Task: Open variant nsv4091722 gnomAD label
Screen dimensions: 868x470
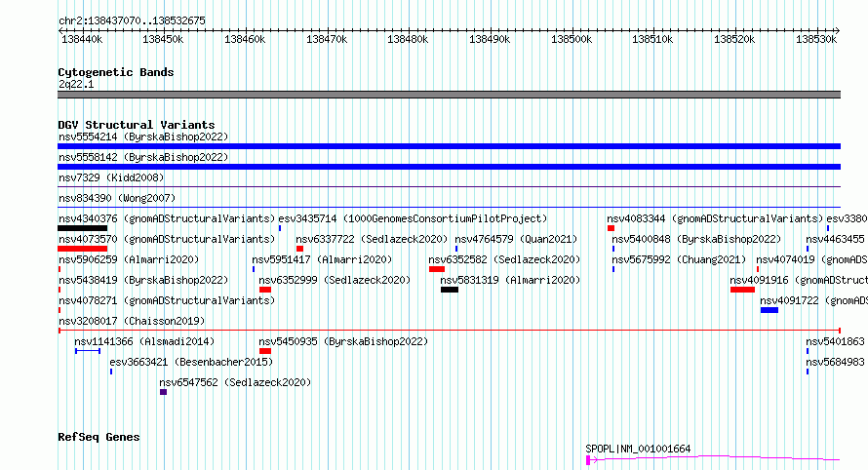Action: click(x=813, y=300)
